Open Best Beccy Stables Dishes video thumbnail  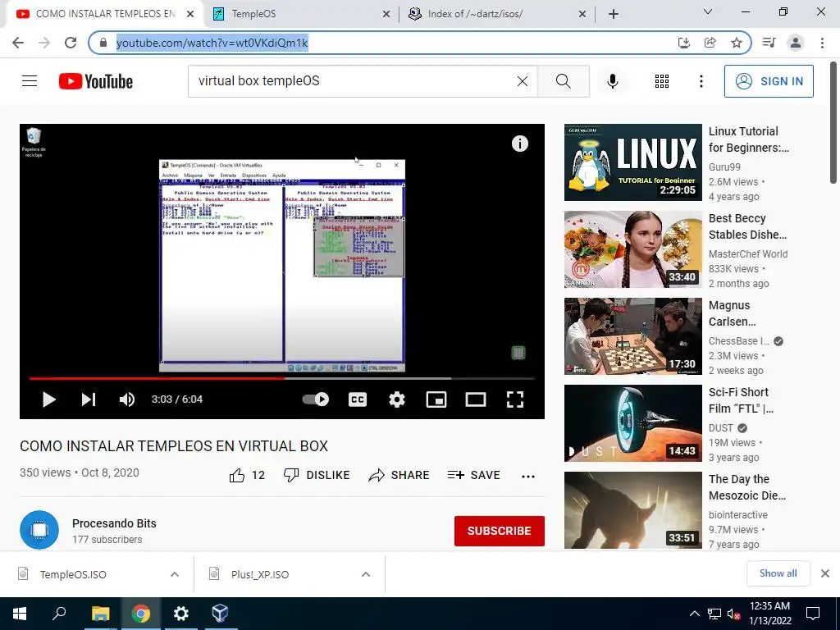pyautogui.click(x=632, y=249)
